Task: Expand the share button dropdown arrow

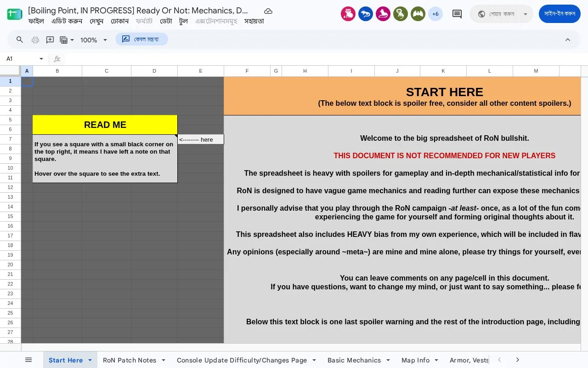Action: point(526,14)
